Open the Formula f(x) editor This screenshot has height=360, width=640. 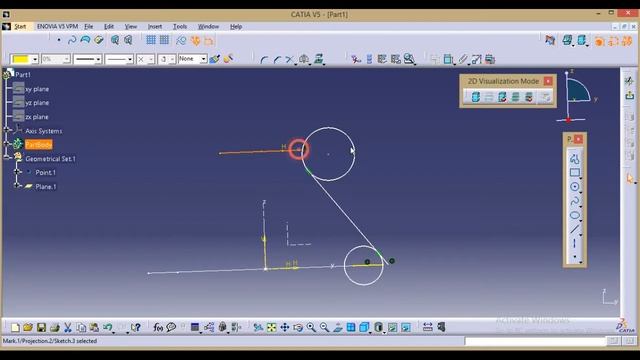tap(158, 327)
